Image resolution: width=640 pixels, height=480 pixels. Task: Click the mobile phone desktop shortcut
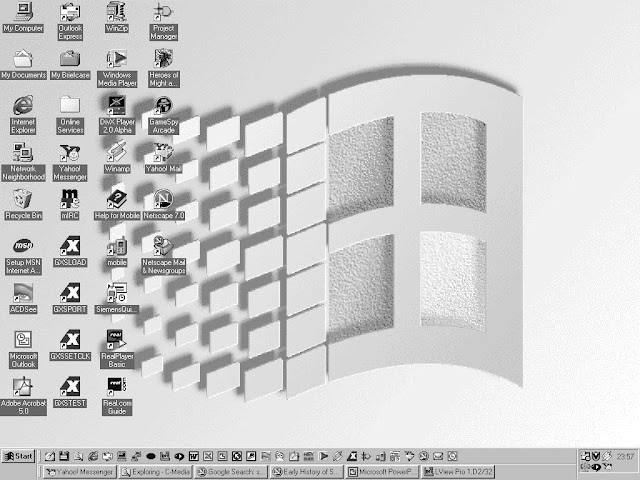point(117,251)
